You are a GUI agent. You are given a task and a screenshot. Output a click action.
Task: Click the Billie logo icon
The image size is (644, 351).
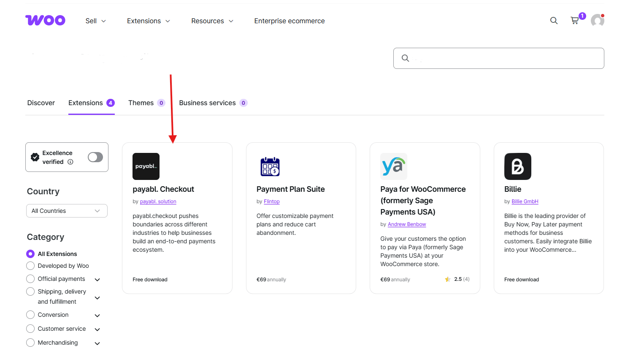518,166
